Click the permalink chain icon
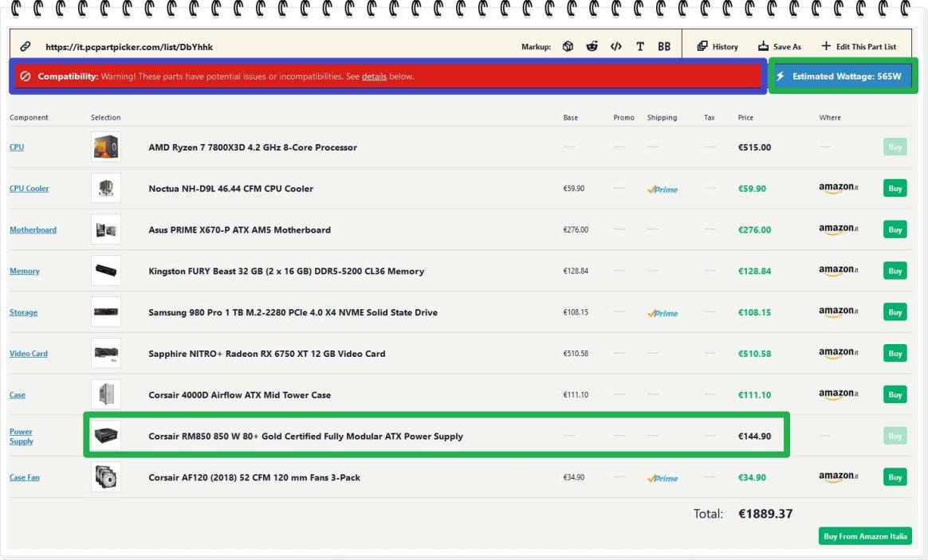928x560 pixels. pos(26,47)
